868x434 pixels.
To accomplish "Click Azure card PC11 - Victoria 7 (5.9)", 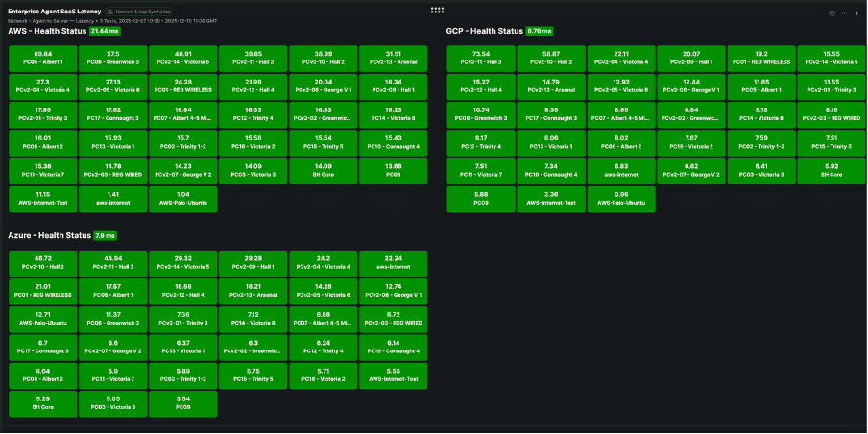I will coord(113,375).
